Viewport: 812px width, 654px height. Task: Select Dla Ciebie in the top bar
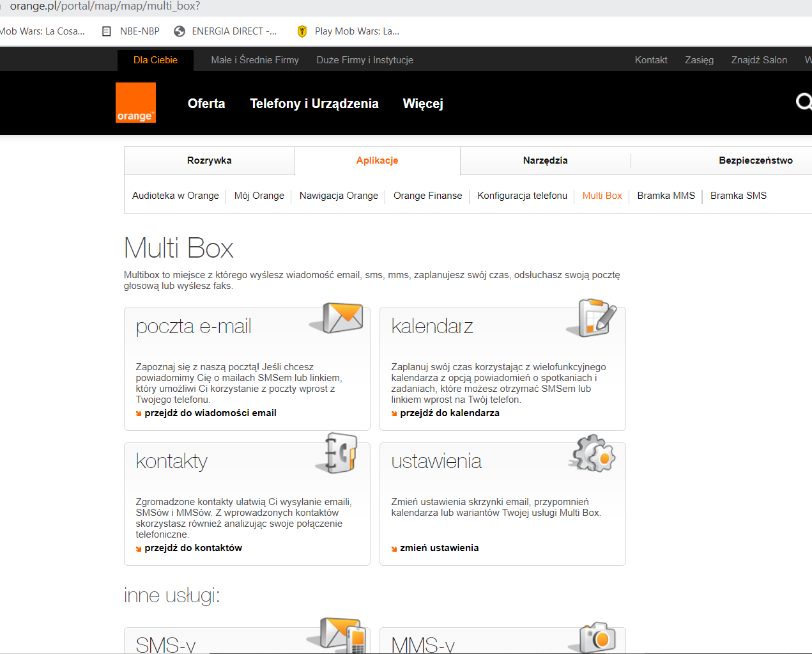(x=155, y=59)
